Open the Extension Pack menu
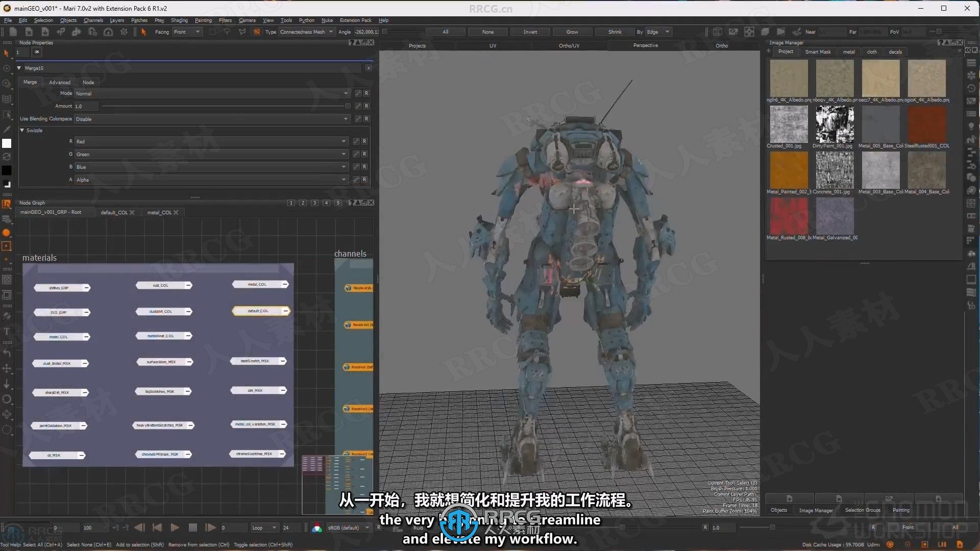This screenshot has height=551, width=980. [x=356, y=20]
